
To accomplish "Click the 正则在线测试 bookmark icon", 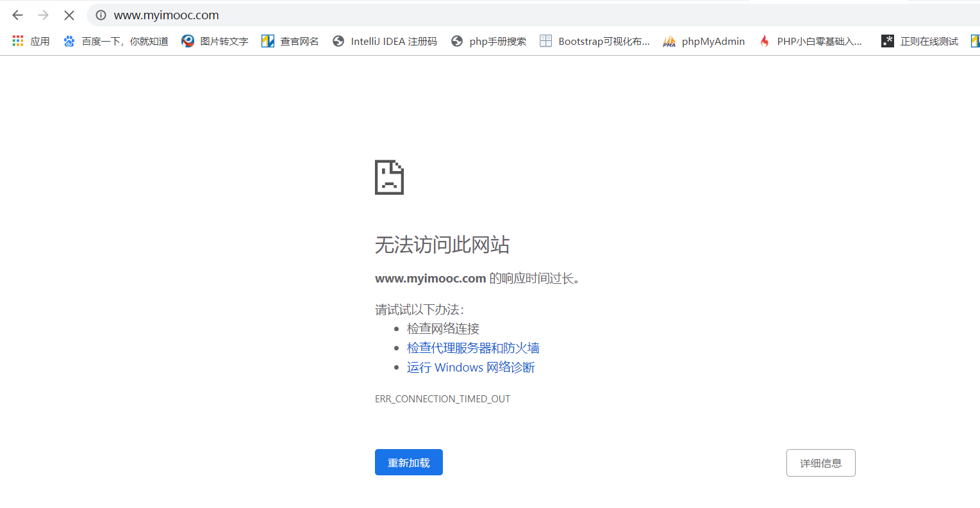I will point(888,41).
